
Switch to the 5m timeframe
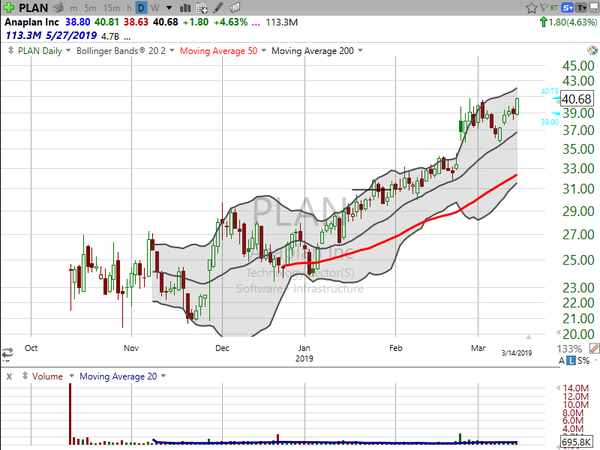[x=90, y=8]
